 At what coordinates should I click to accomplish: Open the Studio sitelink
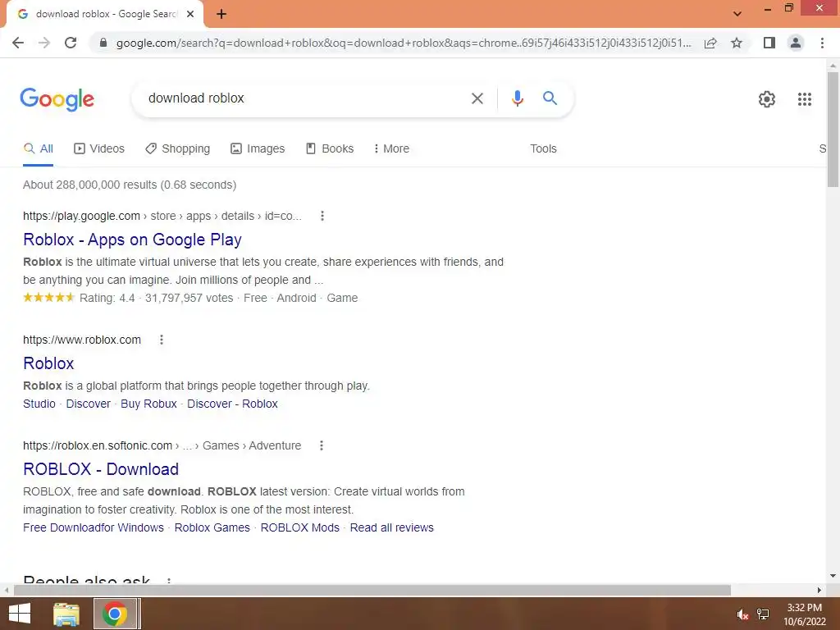39,404
